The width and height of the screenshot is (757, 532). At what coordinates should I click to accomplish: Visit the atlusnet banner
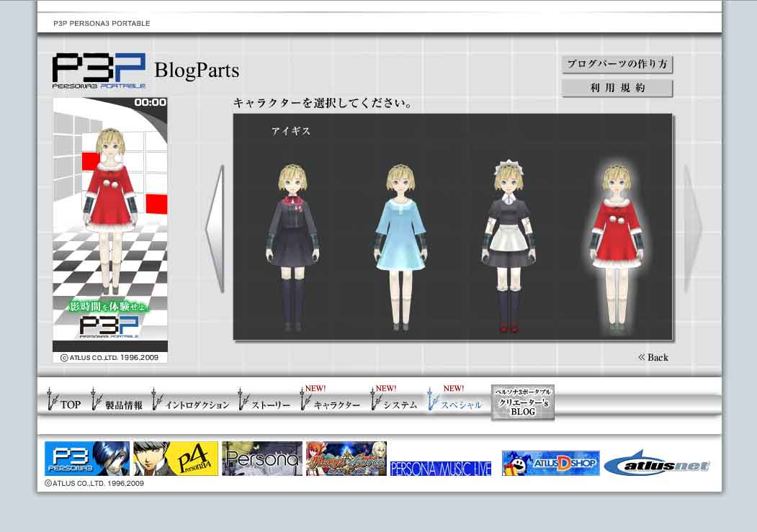657,464
